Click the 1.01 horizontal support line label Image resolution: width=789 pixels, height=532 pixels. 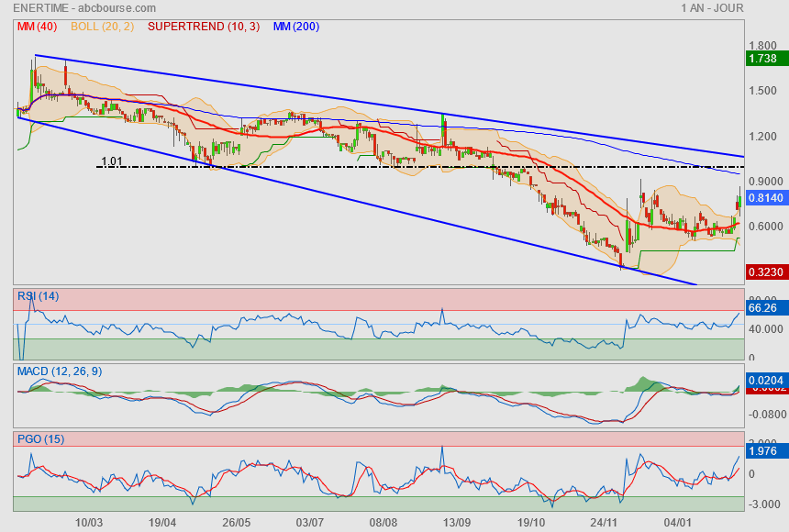click(111, 161)
